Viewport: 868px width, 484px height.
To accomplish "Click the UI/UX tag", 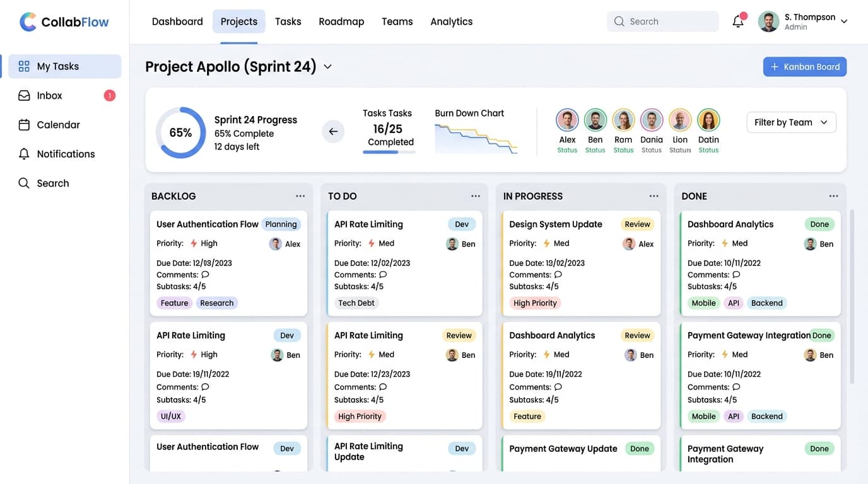I will [170, 417].
